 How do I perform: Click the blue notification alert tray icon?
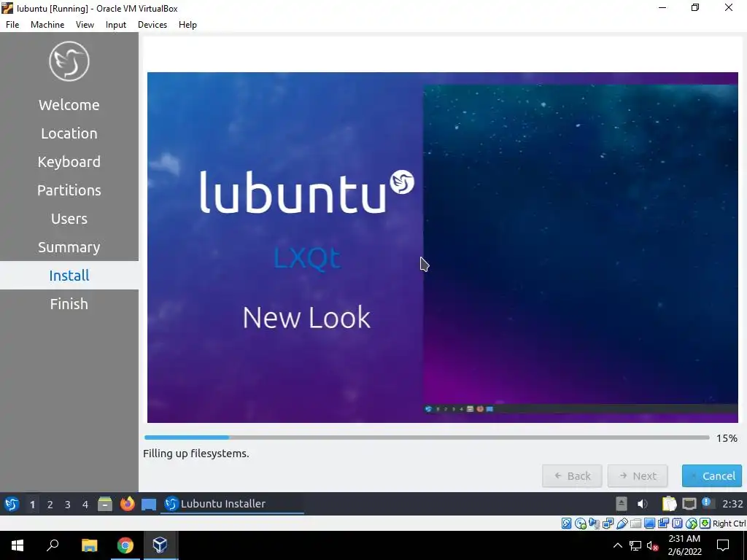706,502
